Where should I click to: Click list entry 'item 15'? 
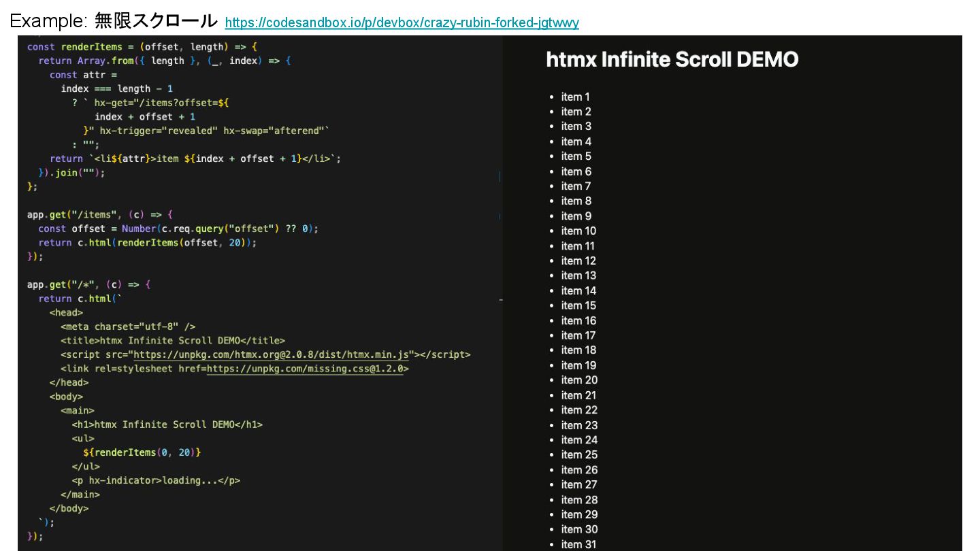[x=578, y=305]
